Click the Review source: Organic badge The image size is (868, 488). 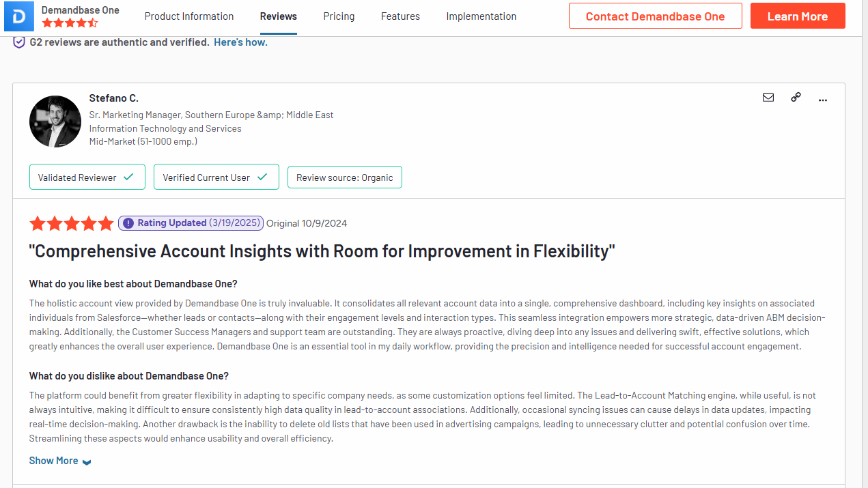coord(345,177)
